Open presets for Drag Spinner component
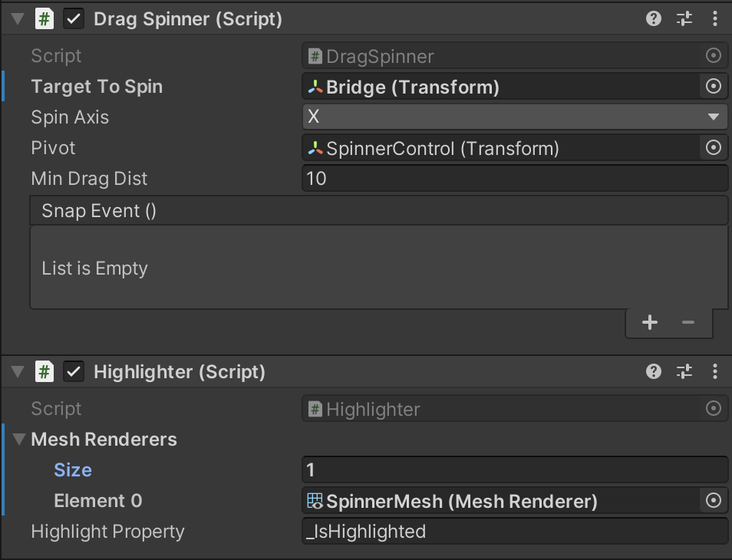 pyautogui.click(x=684, y=19)
